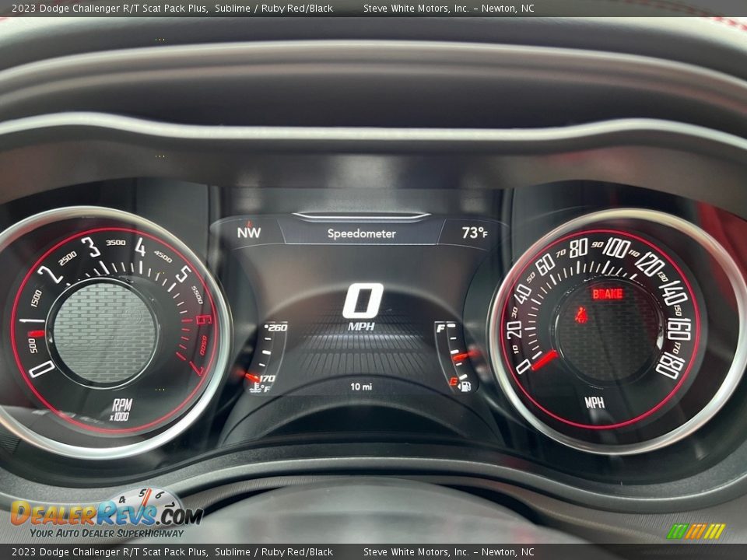The width and height of the screenshot is (747, 560).
Task: Tap the 4 on tachometer
Action: pyautogui.click(x=140, y=247)
